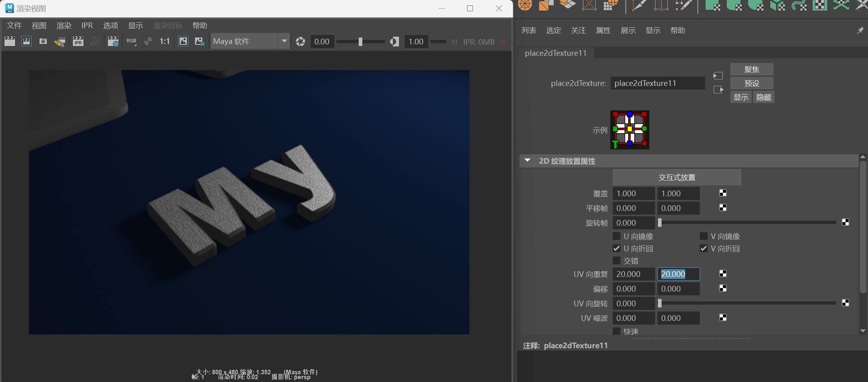Open the 文件 menu in render view

(14, 26)
